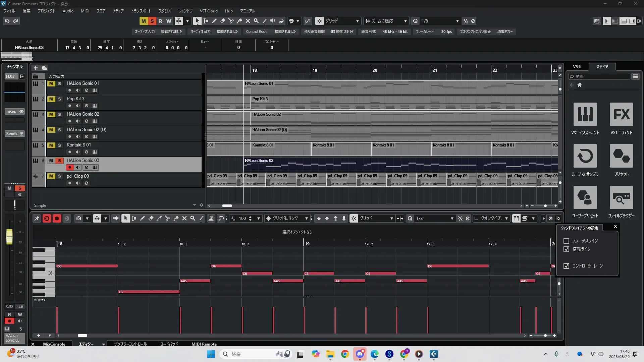Screen dimensions: 644x362
Task: Open VST Instruments in Media panel
Action: tap(585, 115)
